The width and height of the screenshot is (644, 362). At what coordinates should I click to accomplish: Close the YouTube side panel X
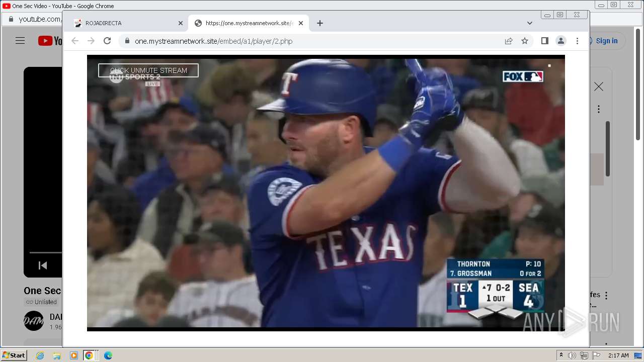point(599,87)
